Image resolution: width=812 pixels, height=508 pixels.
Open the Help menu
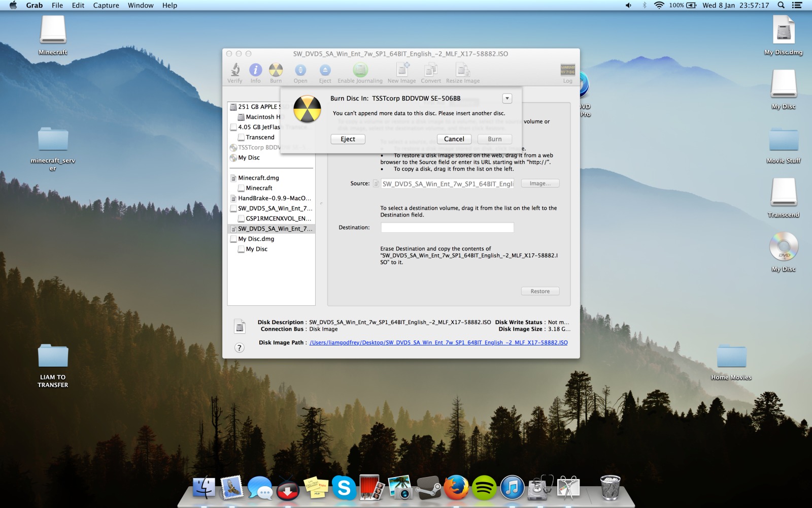point(170,5)
